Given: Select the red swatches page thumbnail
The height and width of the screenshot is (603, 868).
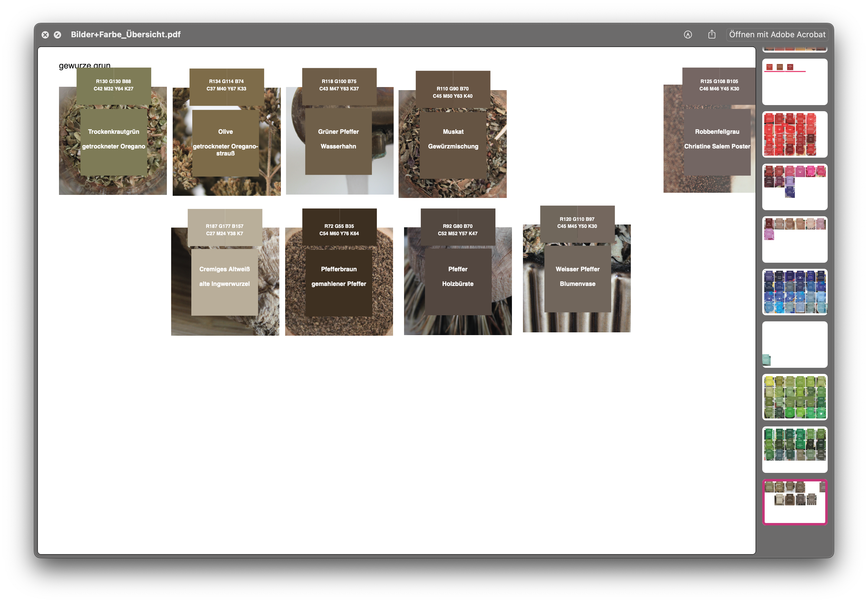Looking at the screenshot, I should [x=794, y=134].
